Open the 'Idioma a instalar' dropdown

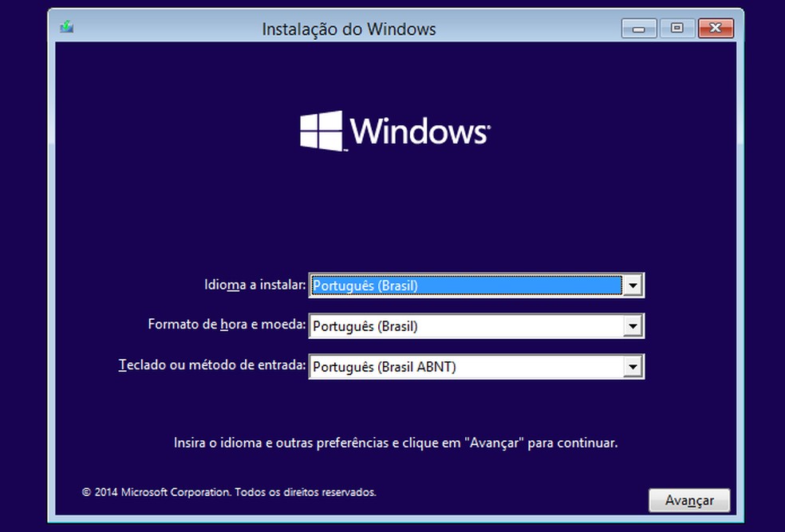633,285
